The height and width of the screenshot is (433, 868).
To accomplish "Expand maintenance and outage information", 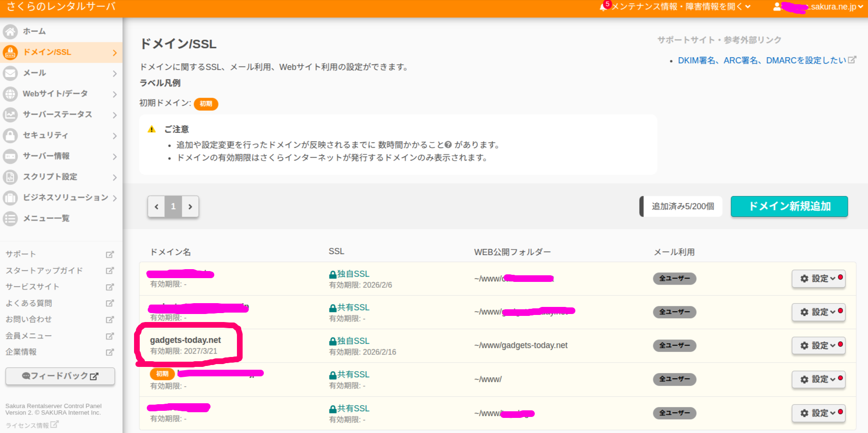I will pos(680,7).
